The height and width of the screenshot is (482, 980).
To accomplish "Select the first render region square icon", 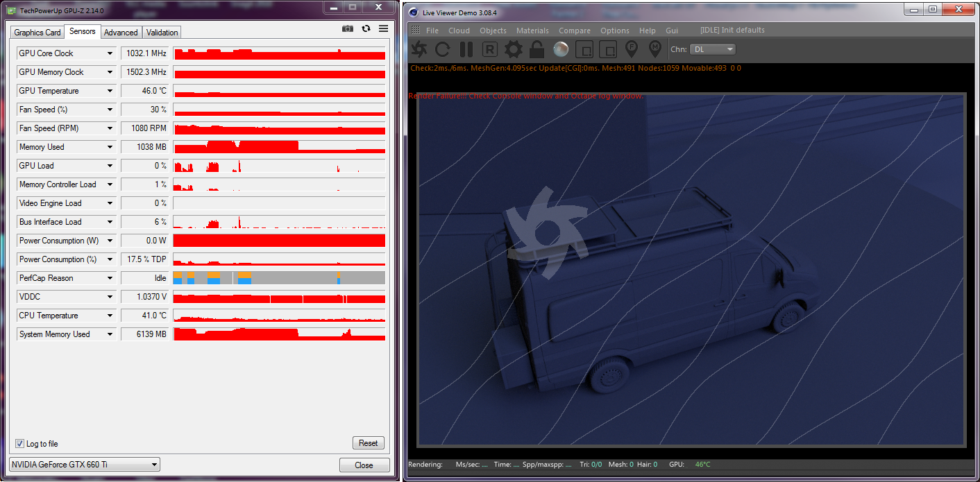I will coord(585,49).
